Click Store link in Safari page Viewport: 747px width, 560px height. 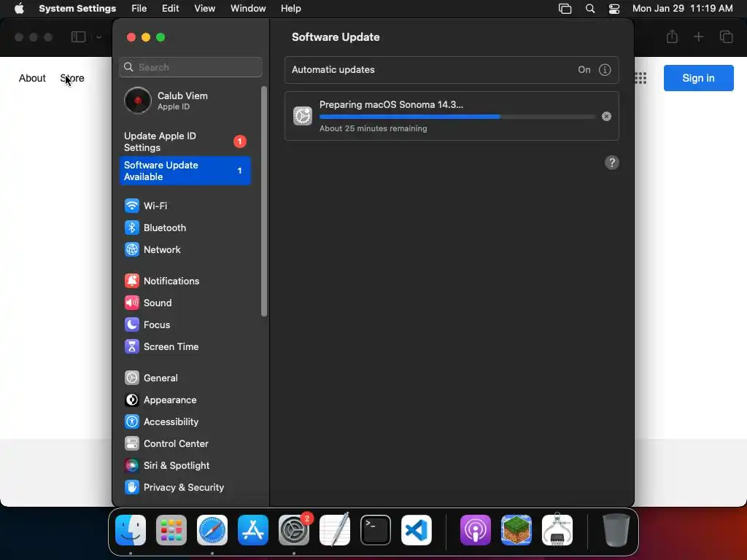tap(72, 78)
